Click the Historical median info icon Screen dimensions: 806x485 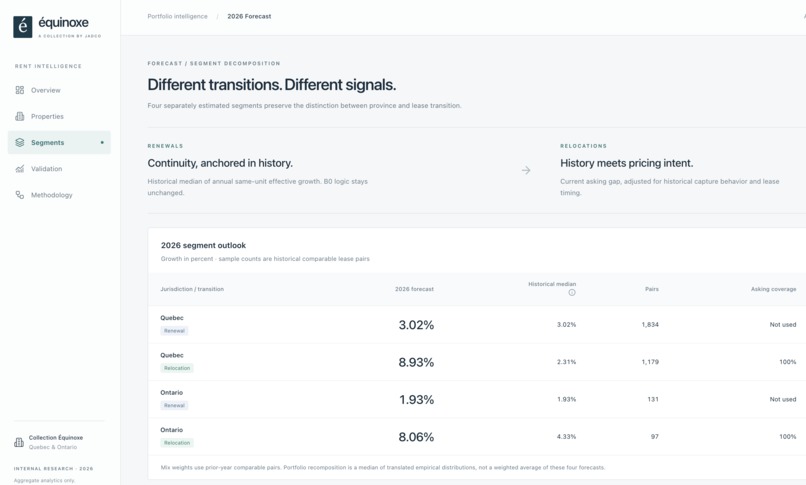(572, 292)
